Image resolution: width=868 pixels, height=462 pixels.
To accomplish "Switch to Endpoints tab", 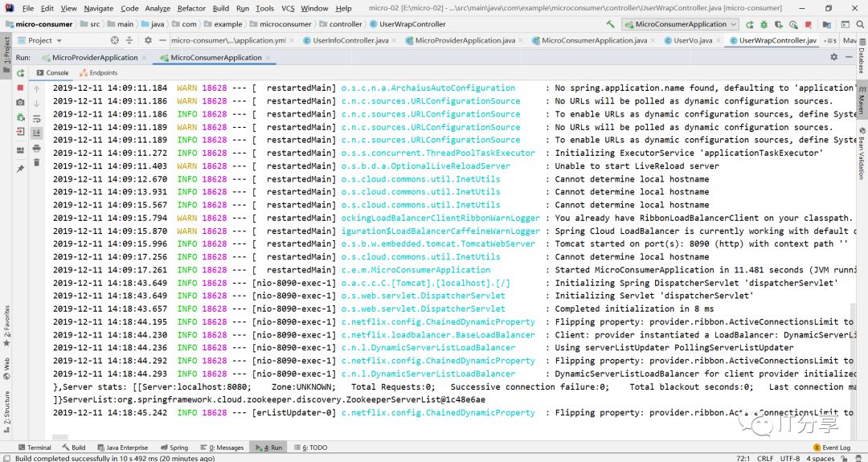I will click(x=99, y=73).
